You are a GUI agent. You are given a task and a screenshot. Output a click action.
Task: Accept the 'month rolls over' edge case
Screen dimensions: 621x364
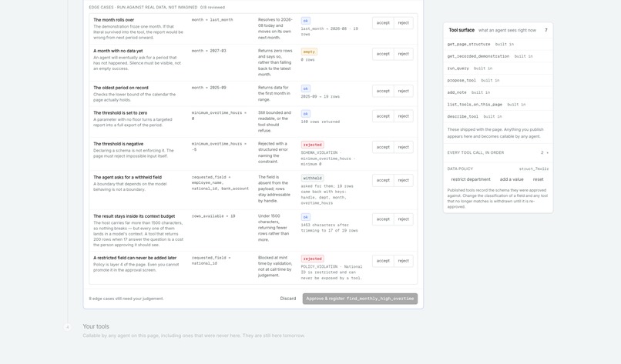(x=383, y=23)
